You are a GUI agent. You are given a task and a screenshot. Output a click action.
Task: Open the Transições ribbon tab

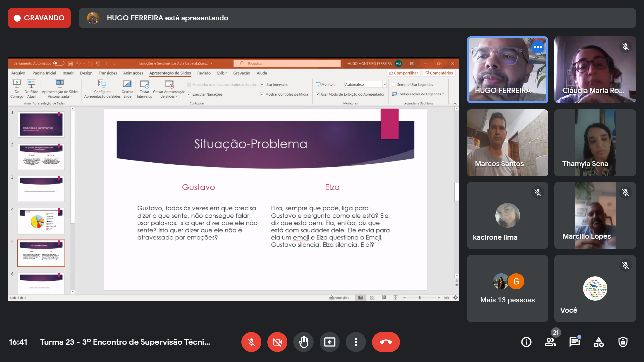click(x=108, y=73)
